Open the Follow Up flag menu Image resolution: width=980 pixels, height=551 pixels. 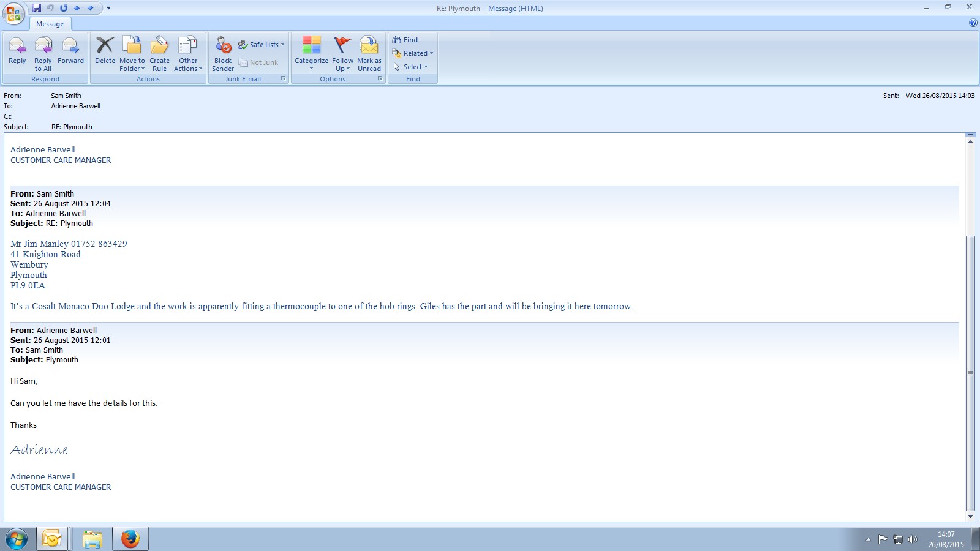click(x=342, y=53)
